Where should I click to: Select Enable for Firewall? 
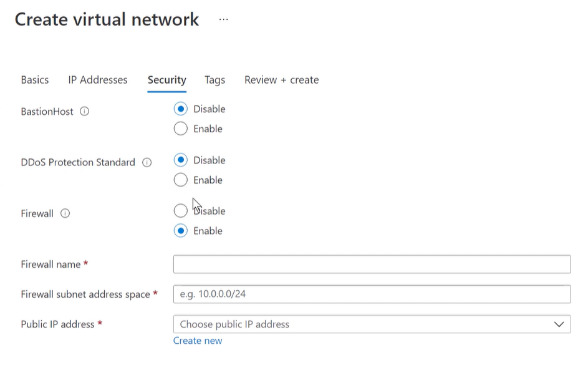(x=180, y=231)
